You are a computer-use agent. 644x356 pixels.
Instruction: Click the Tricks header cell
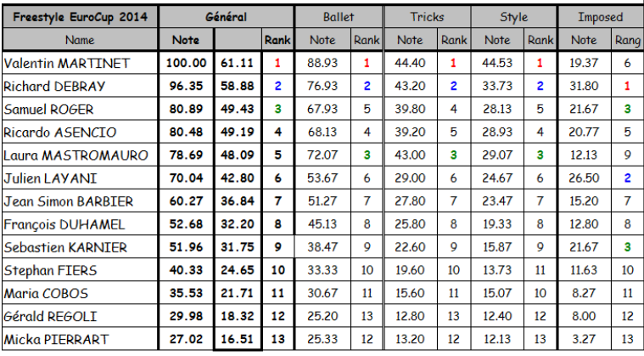[427, 17]
